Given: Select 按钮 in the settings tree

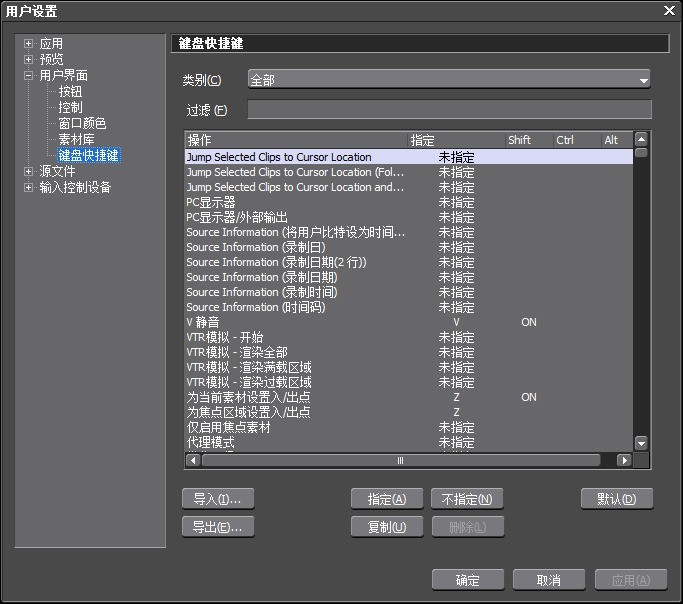Looking at the screenshot, I should point(70,92).
